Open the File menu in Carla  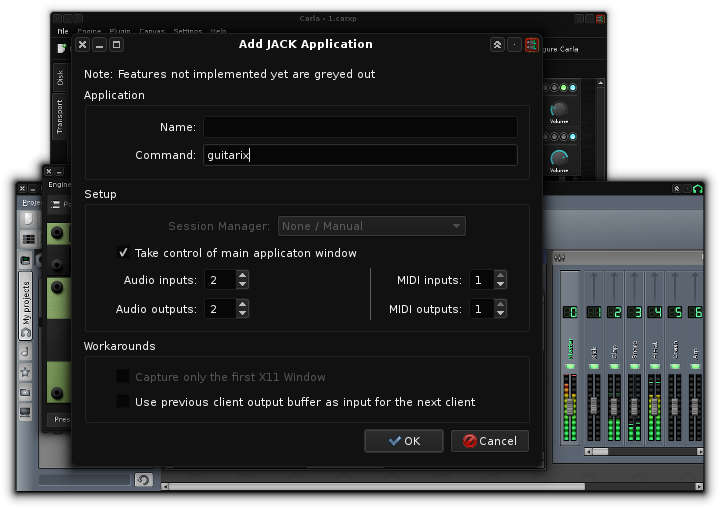click(x=63, y=31)
